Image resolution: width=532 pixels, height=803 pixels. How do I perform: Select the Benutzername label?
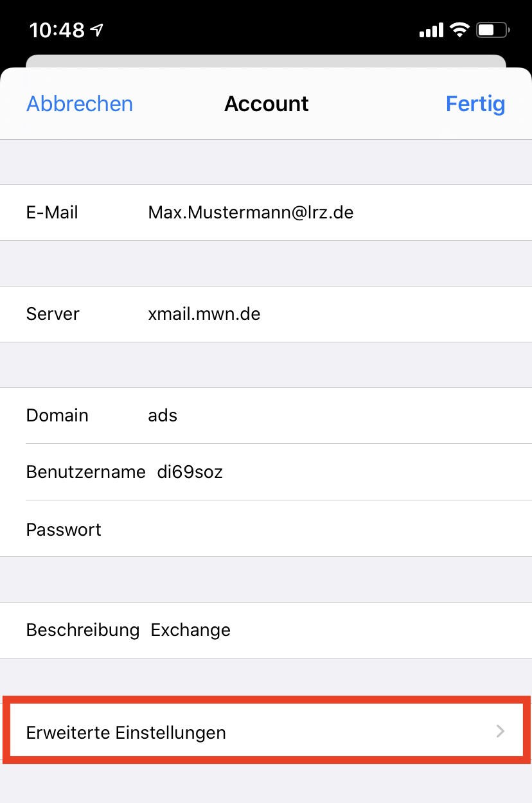(x=85, y=472)
